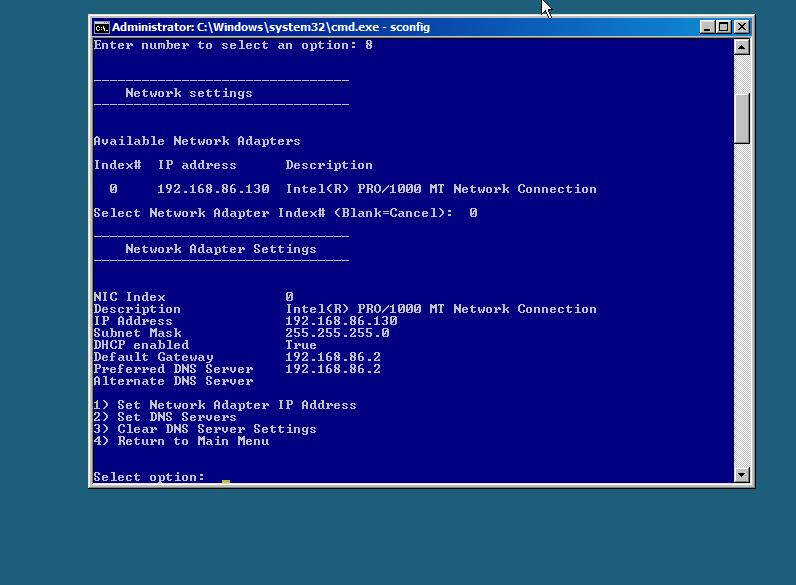Click the Intel PRO/1000 description in settings section
796x585 pixels.
441,309
